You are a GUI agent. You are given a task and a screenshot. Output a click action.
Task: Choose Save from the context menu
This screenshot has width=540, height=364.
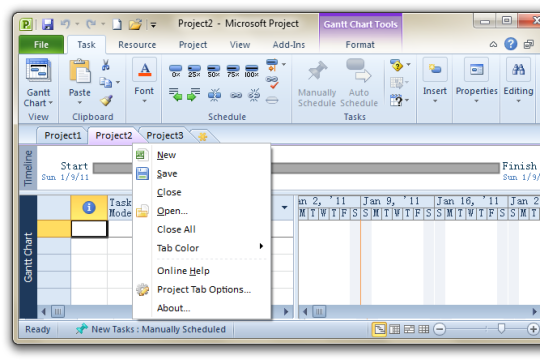pyautogui.click(x=201, y=174)
